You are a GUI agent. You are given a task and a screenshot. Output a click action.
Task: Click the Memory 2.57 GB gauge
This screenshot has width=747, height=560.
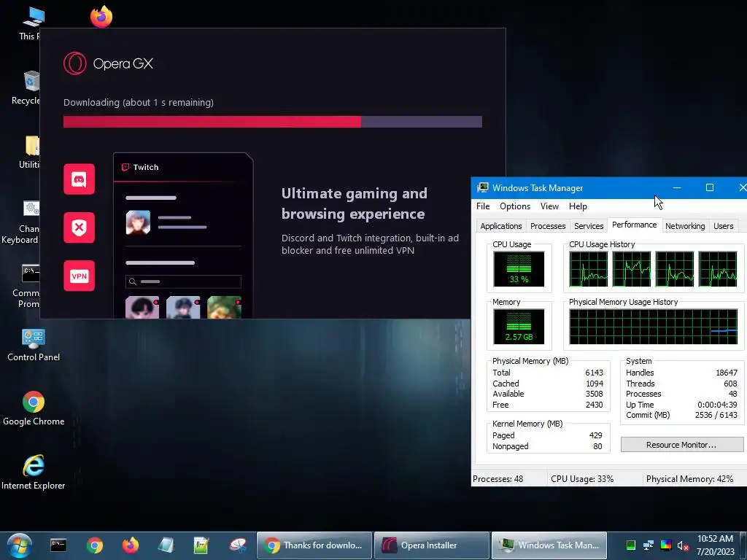pos(519,327)
